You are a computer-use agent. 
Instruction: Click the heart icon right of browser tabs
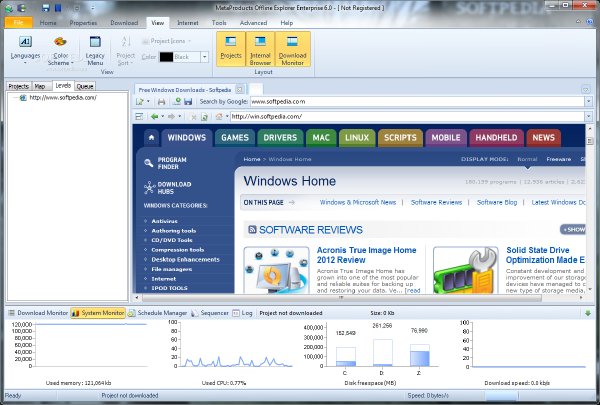[x=585, y=90]
